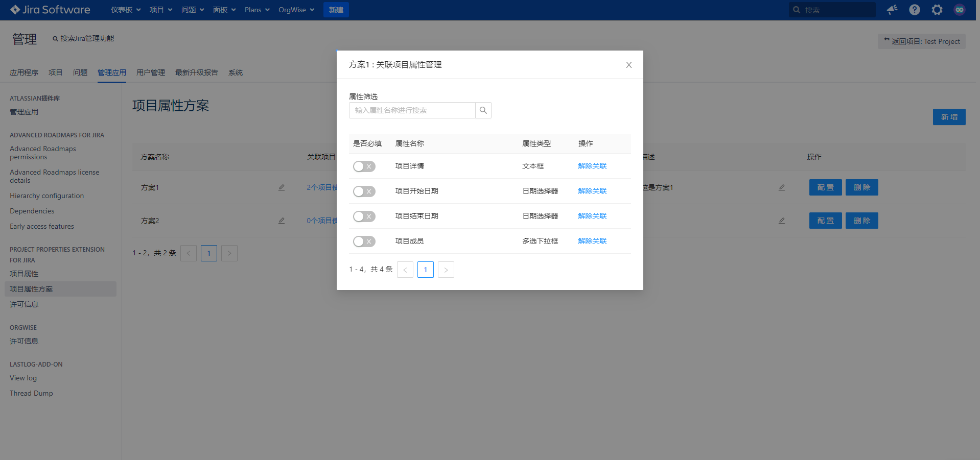Close the 方案1 attribute management dialog
The image size is (980, 460).
pyautogui.click(x=628, y=65)
